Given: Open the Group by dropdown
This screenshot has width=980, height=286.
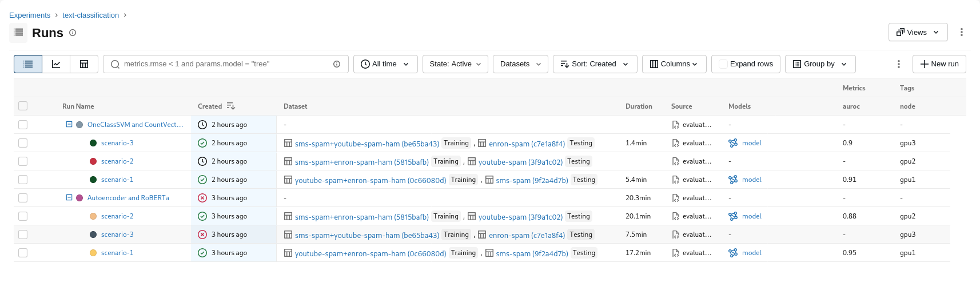Looking at the screenshot, I should [820, 64].
